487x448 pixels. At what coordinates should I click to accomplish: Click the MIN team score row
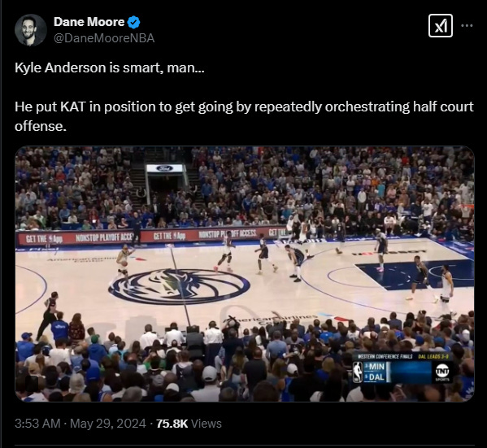pyautogui.click(x=375, y=367)
